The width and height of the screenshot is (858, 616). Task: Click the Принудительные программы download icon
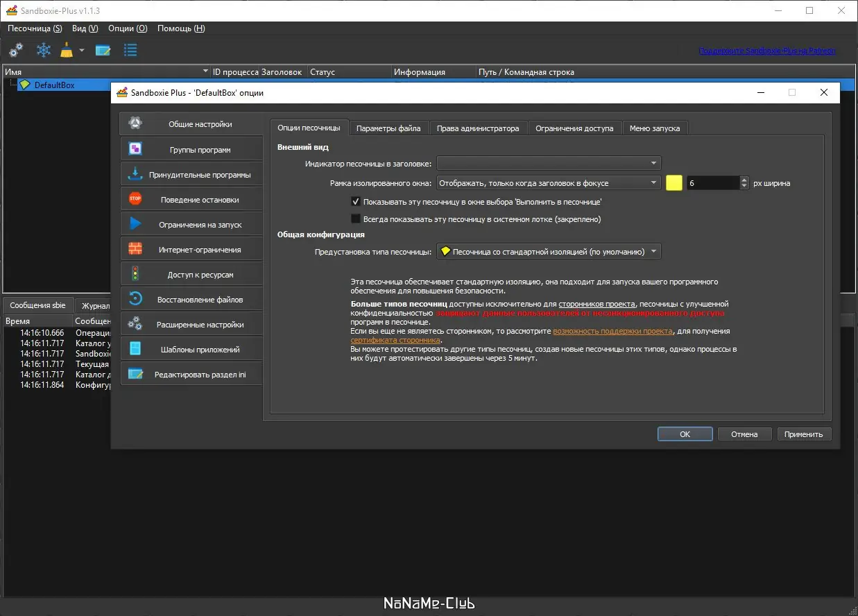coord(135,174)
